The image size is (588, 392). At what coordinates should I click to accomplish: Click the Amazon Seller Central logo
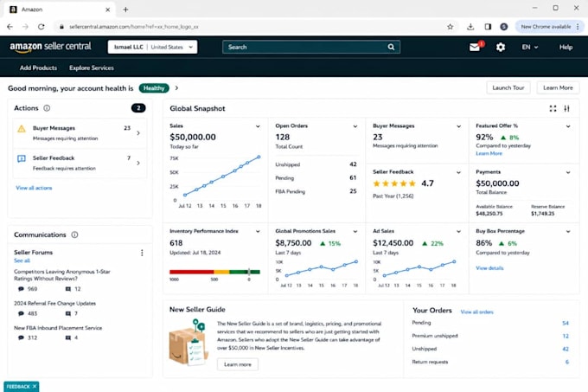tap(50, 47)
